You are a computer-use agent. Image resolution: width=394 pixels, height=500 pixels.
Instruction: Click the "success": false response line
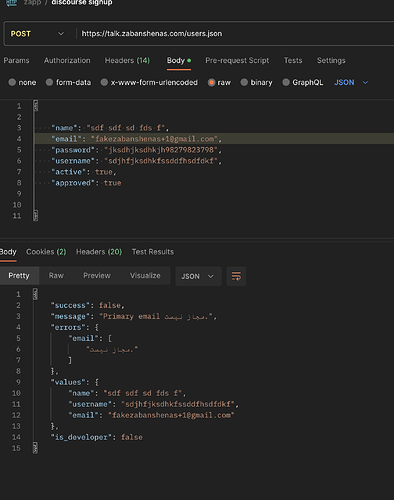tap(88, 305)
